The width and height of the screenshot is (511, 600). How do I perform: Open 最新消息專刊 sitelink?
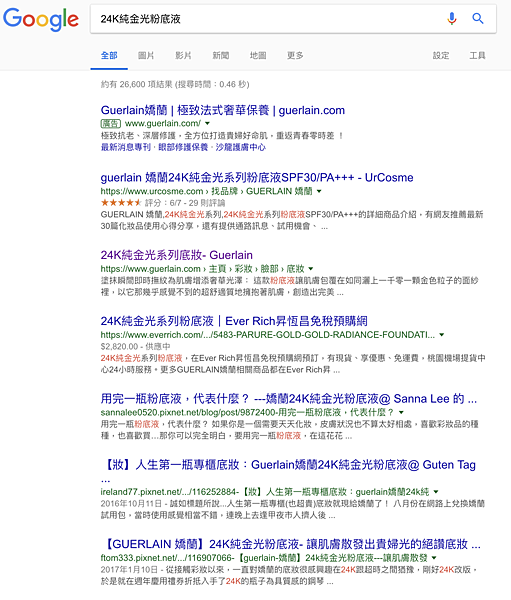point(126,147)
